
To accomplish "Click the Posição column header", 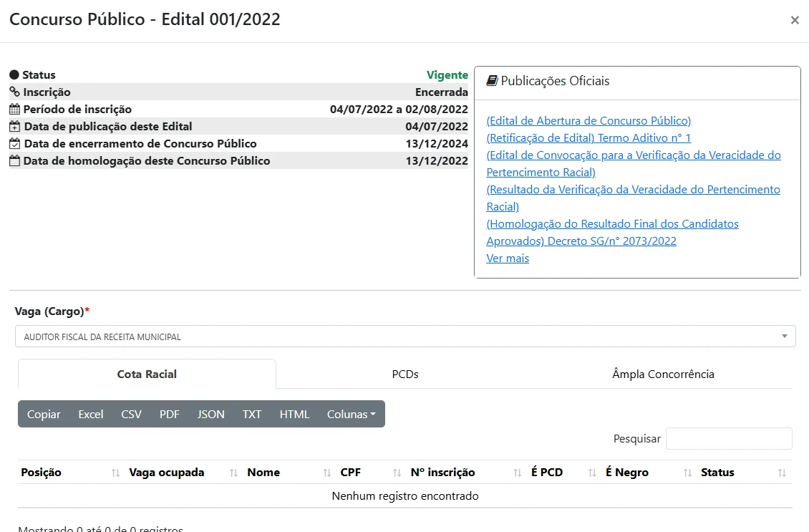I will (x=42, y=472).
